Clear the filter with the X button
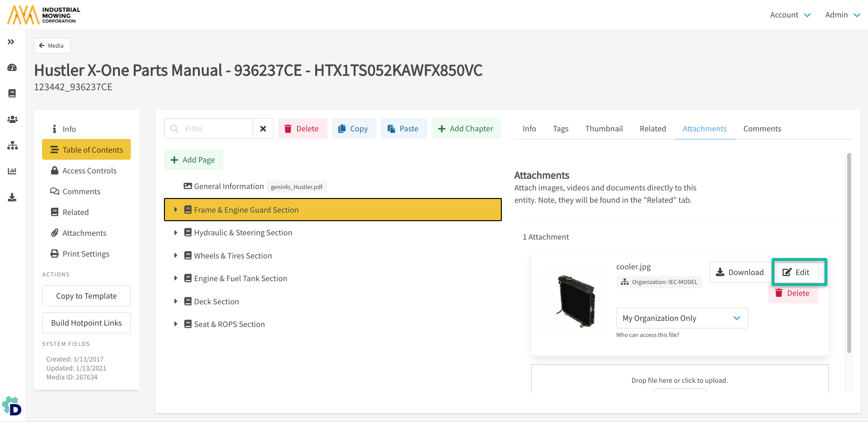Image resolution: width=868 pixels, height=422 pixels. coord(263,129)
